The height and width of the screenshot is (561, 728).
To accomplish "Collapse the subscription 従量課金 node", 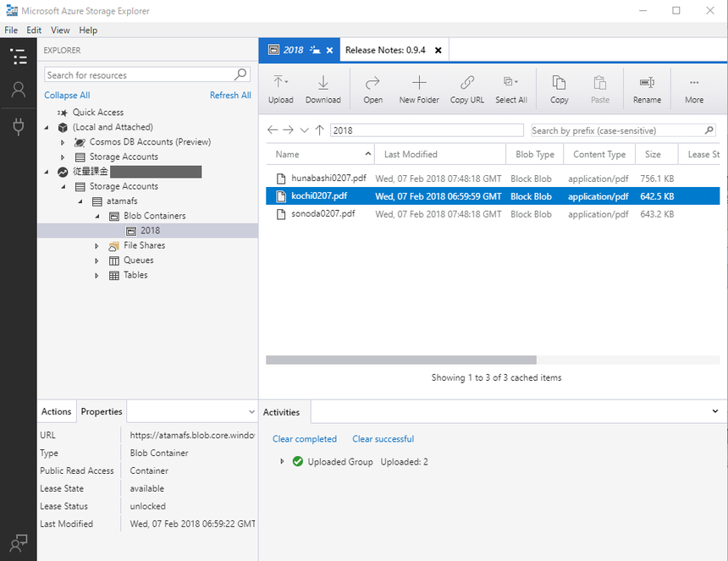I will (x=47, y=172).
